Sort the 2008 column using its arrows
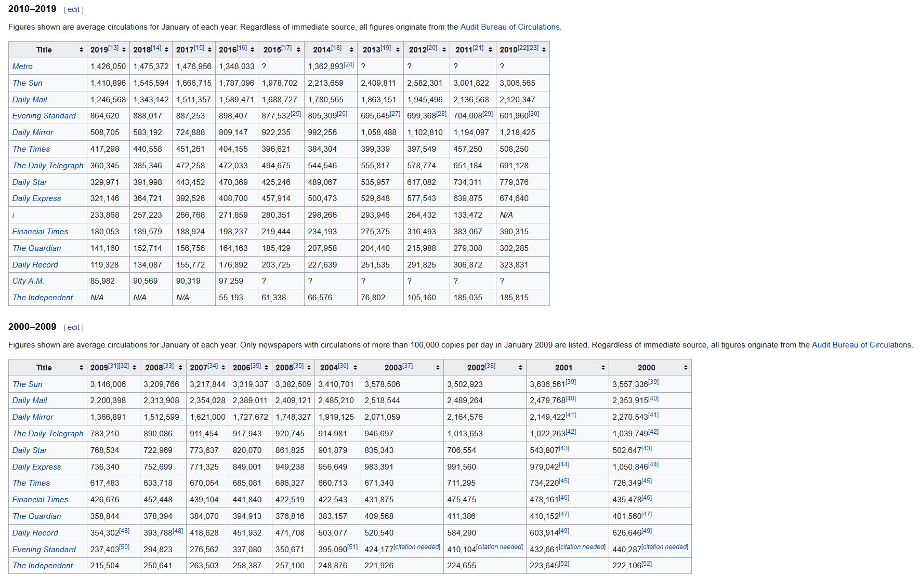 180,368
